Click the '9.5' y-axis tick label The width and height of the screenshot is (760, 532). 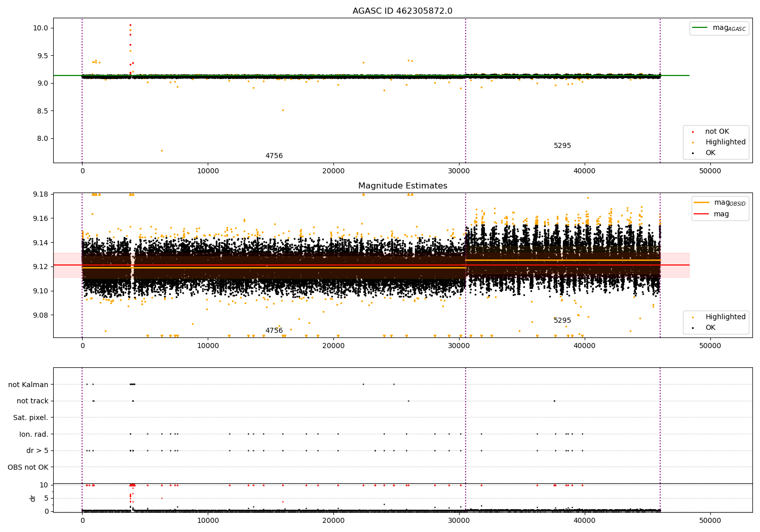43,56
